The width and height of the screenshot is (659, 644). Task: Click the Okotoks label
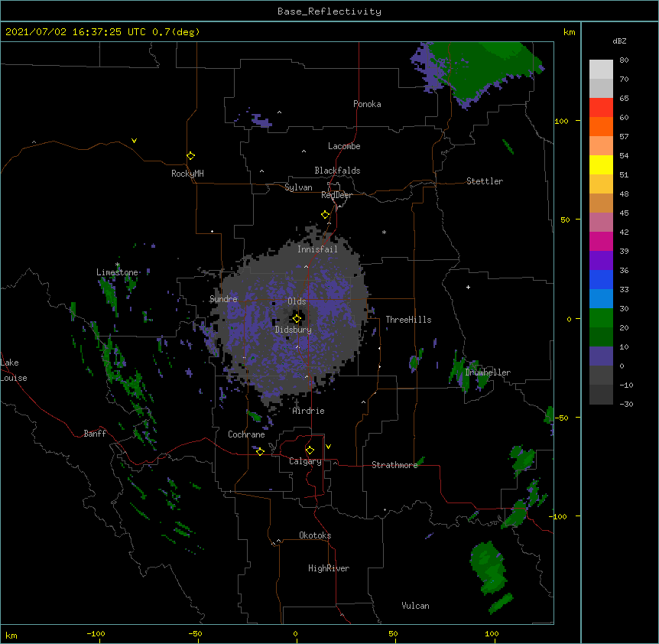coord(315,535)
